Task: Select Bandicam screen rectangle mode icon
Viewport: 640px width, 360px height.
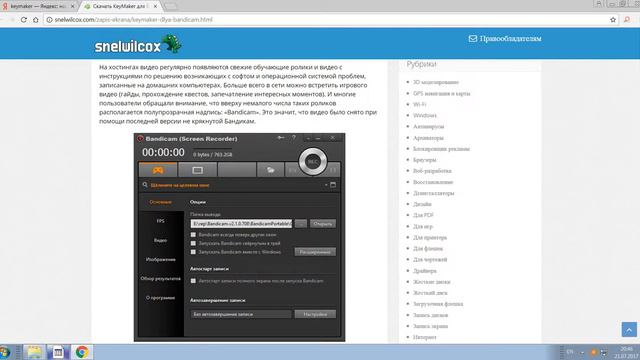Action: point(198,170)
